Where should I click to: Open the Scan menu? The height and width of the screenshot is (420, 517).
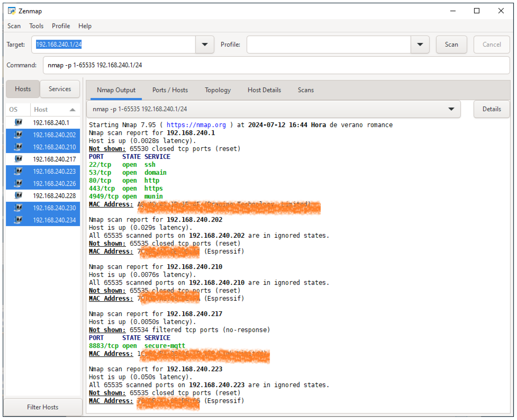pyautogui.click(x=14, y=26)
